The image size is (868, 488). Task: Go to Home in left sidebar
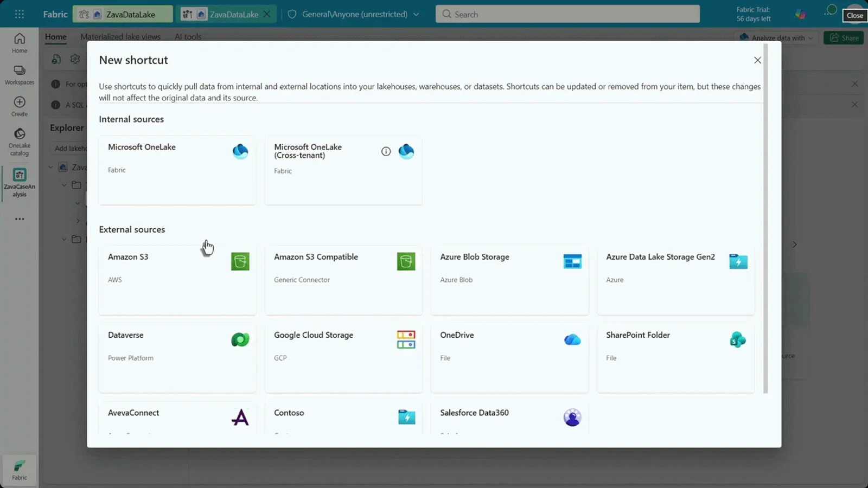(x=20, y=43)
